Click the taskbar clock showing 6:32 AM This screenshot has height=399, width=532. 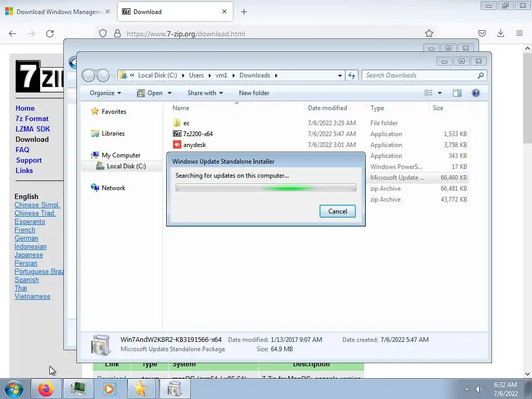506,389
